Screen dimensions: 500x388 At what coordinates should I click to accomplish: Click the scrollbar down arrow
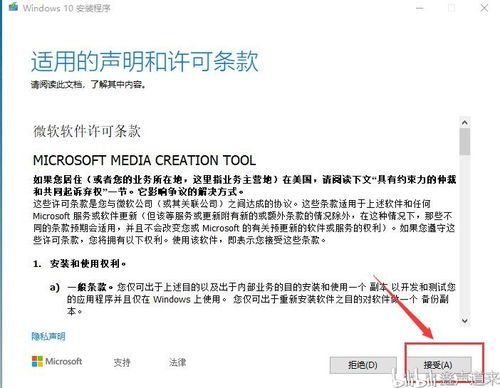coord(465,321)
